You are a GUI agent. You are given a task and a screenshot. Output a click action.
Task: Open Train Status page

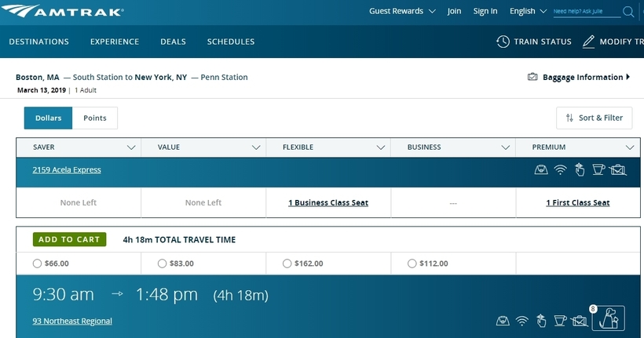(534, 42)
